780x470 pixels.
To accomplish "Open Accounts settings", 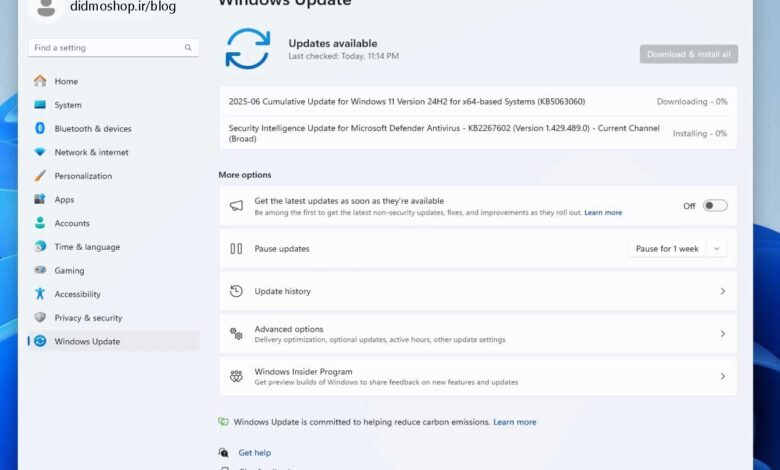I will (113, 223).
